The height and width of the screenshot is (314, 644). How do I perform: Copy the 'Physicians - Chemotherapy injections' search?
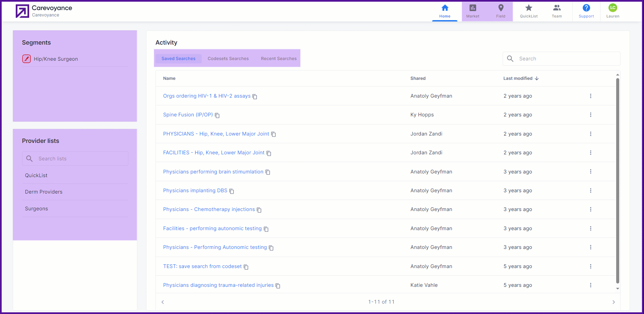tap(259, 210)
